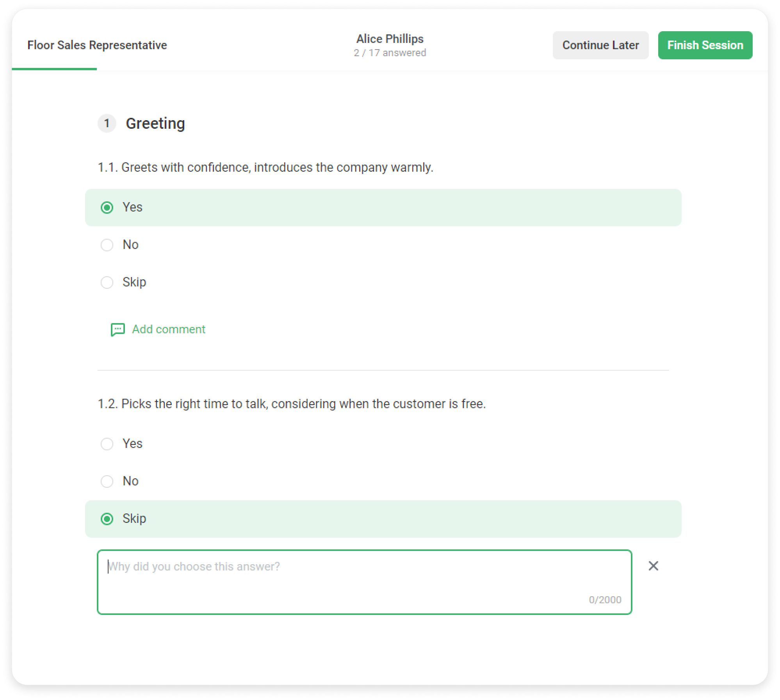Click question text 'Greets with confidence, introduces the company warmly'
Viewport: 780px width, 700px height.
[277, 167]
